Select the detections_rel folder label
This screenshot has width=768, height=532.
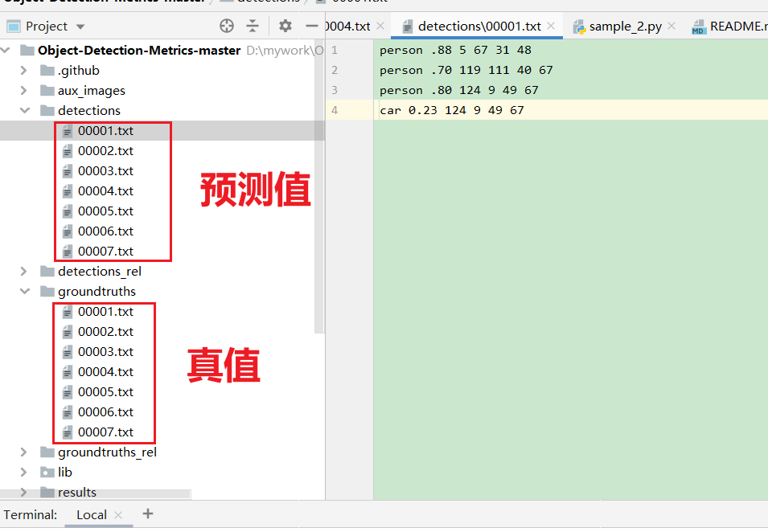[100, 271]
